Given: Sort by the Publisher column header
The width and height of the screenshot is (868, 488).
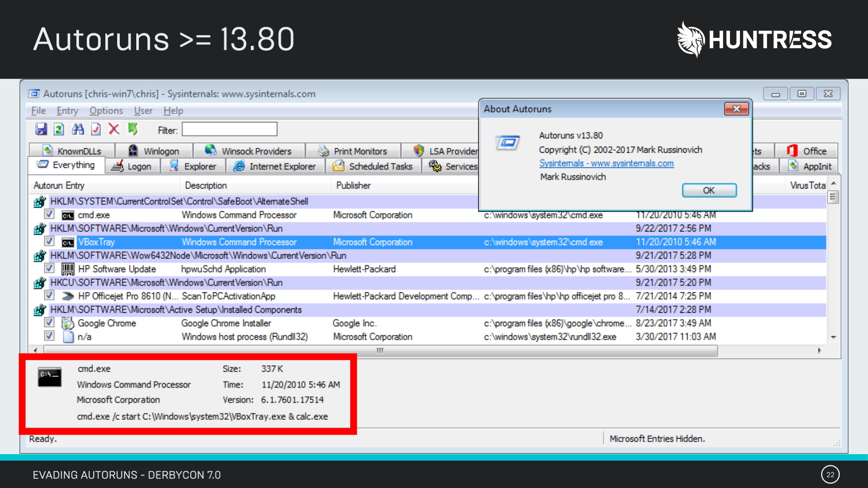Looking at the screenshot, I should tap(405, 186).
